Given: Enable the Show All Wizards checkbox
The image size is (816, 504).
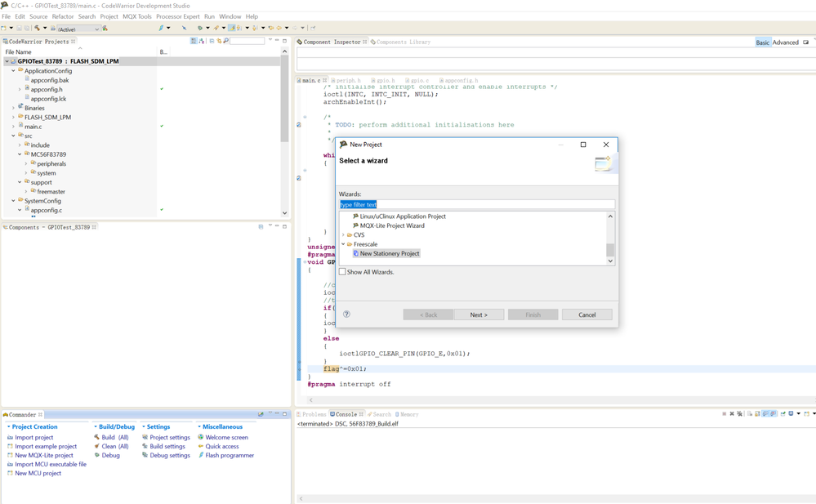Looking at the screenshot, I should click(x=343, y=272).
